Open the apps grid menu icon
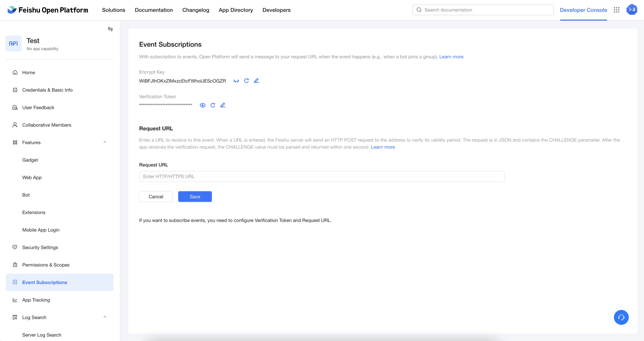 tap(616, 10)
